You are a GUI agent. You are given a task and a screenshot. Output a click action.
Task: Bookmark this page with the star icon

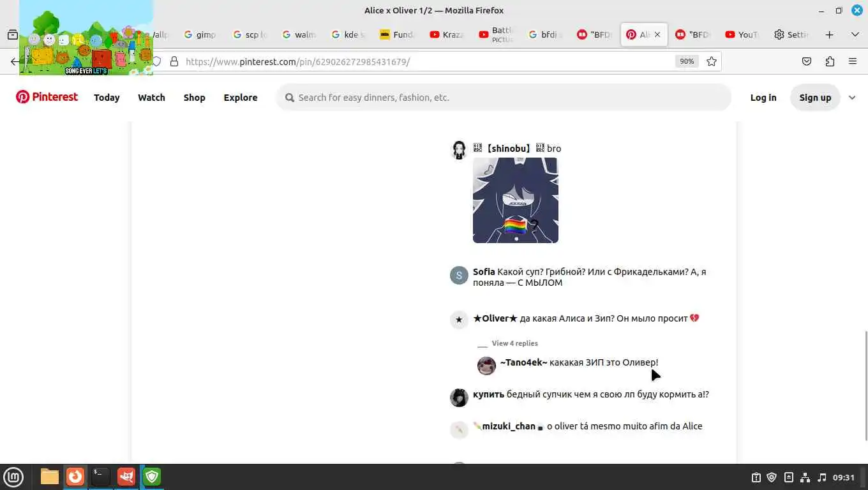[712, 61]
